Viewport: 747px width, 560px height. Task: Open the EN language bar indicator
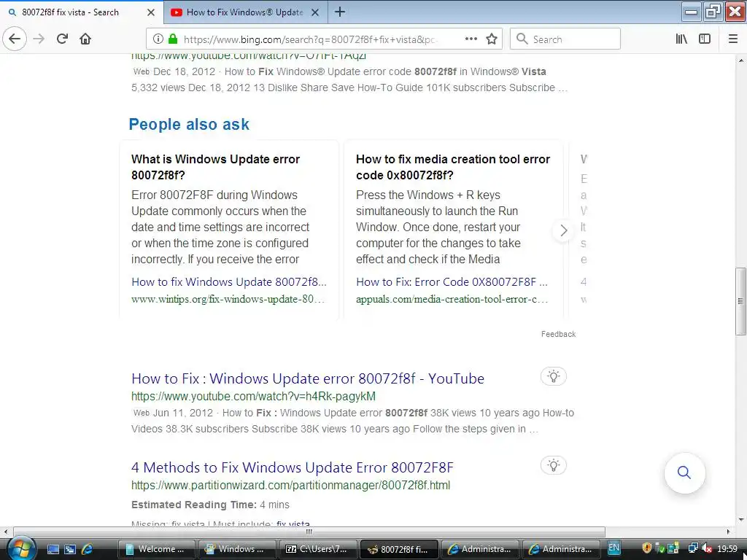[614, 548]
